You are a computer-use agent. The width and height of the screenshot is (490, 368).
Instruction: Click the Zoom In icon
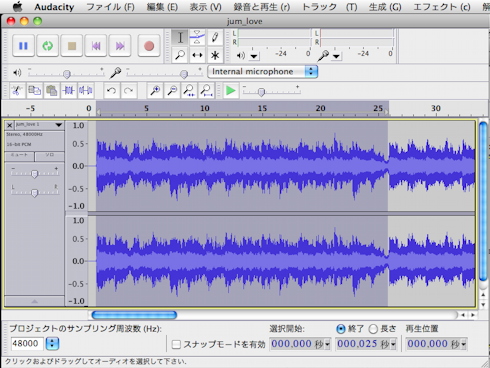pyautogui.click(x=155, y=90)
